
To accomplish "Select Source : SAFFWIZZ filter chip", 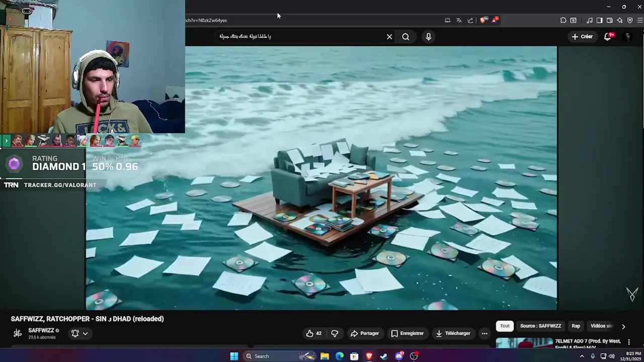I will pos(540,326).
